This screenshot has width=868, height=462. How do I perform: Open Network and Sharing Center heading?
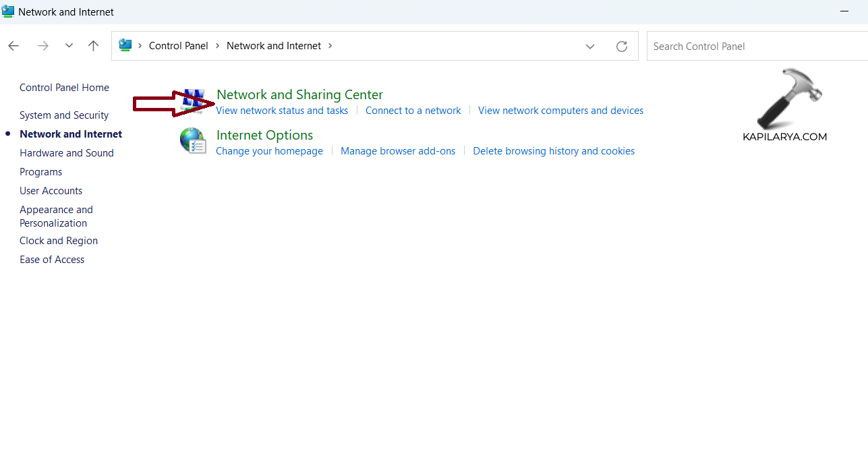[299, 95]
